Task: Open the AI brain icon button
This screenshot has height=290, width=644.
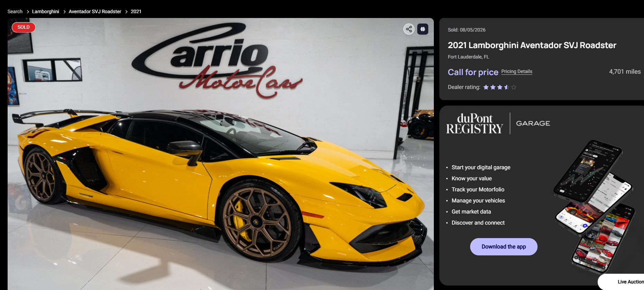Action: 423,29
